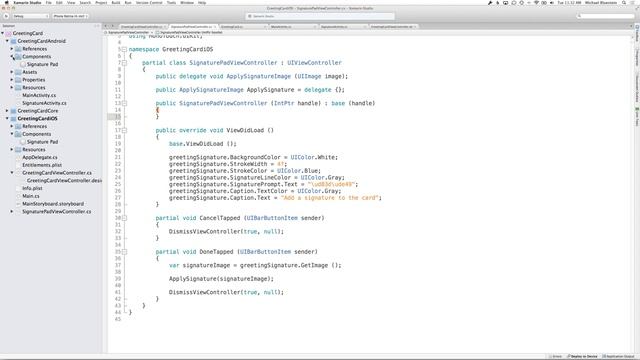
Task: Expand References under GreetingCardiOS
Action: coord(12,126)
